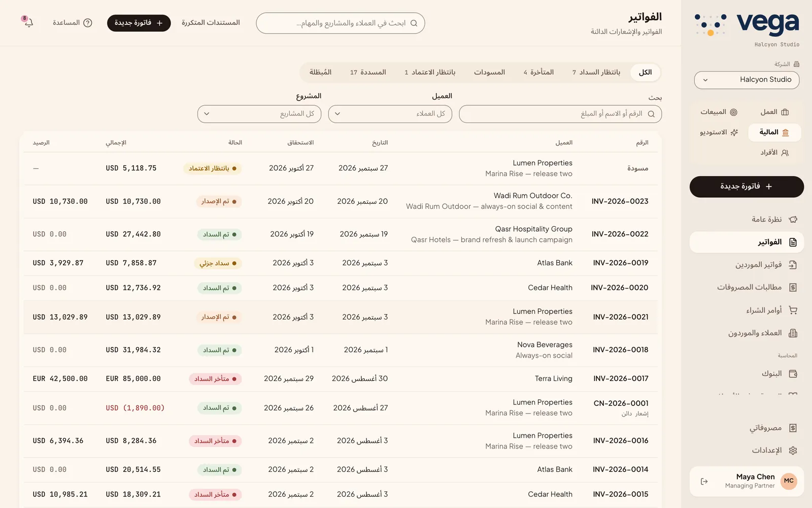Select the المتأخرة overdue tab
Image resolution: width=812 pixels, height=508 pixels.
coord(538,72)
